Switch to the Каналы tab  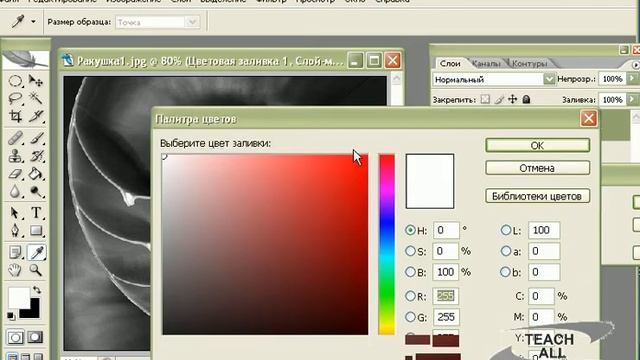pos(486,63)
